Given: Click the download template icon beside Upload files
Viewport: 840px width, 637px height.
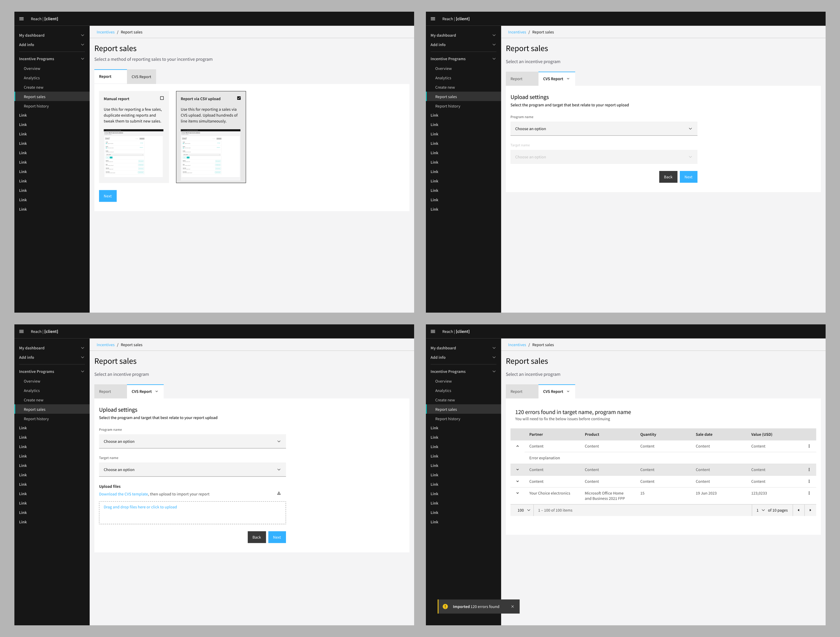Looking at the screenshot, I should click(279, 493).
